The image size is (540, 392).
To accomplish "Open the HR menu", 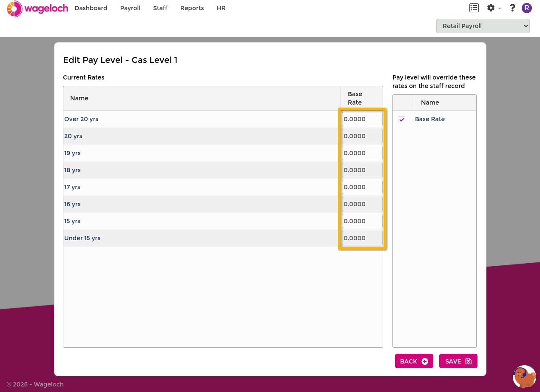I will (x=221, y=8).
